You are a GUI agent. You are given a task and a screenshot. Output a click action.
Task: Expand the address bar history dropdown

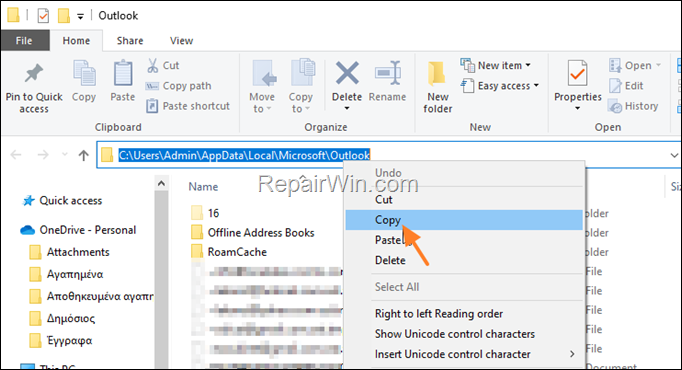[674, 155]
